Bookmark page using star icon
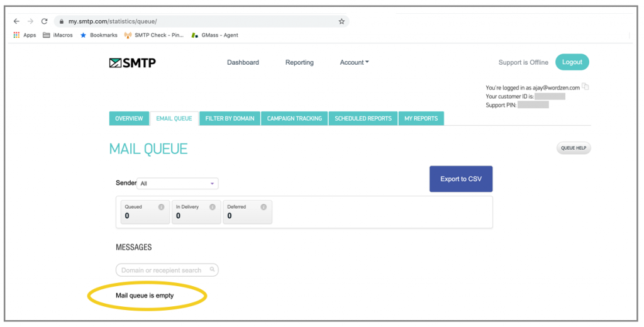This screenshot has width=644, height=327. (x=341, y=21)
